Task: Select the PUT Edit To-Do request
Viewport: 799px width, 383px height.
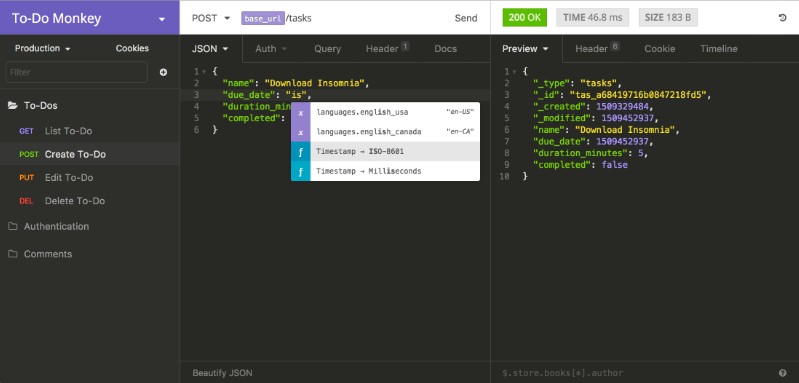Action: coord(90,178)
